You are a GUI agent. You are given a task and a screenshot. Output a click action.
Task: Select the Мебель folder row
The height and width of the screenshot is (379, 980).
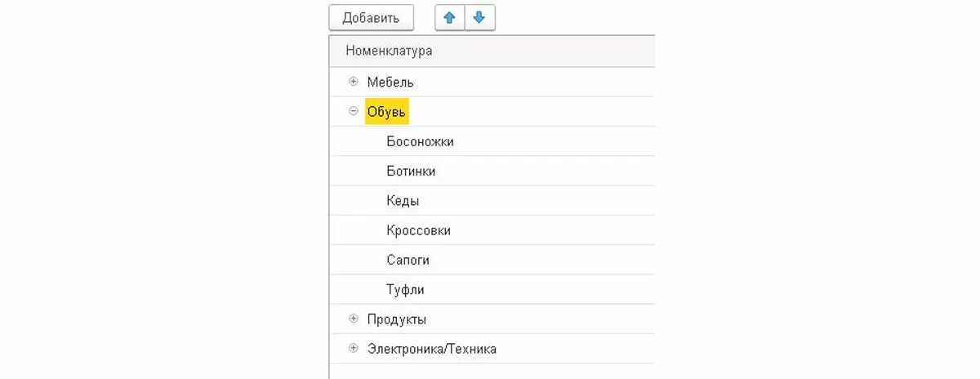390,82
